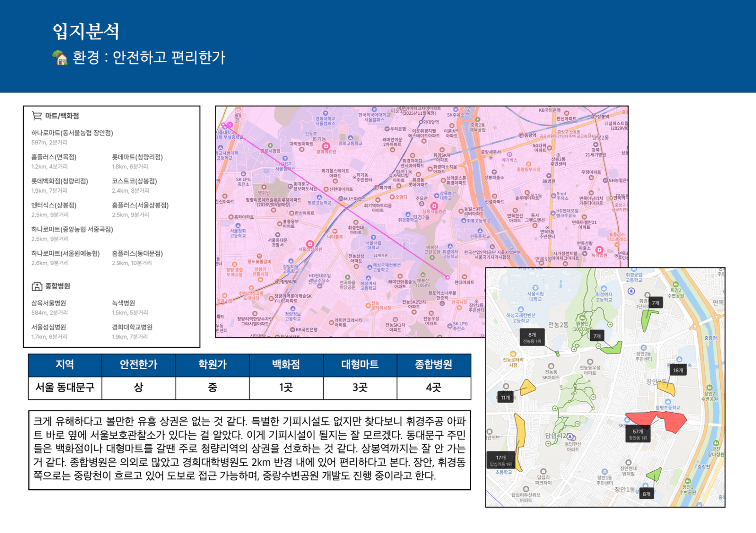Click the description paragraph starting 크게 유해하다고

pyautogui.click(x=250, y=448)
